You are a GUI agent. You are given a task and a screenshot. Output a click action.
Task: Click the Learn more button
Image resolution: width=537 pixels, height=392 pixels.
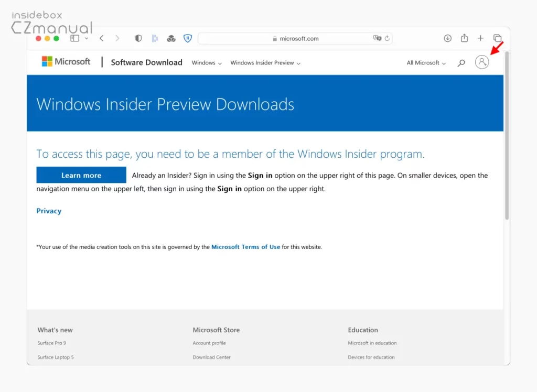tap(81, 175)
